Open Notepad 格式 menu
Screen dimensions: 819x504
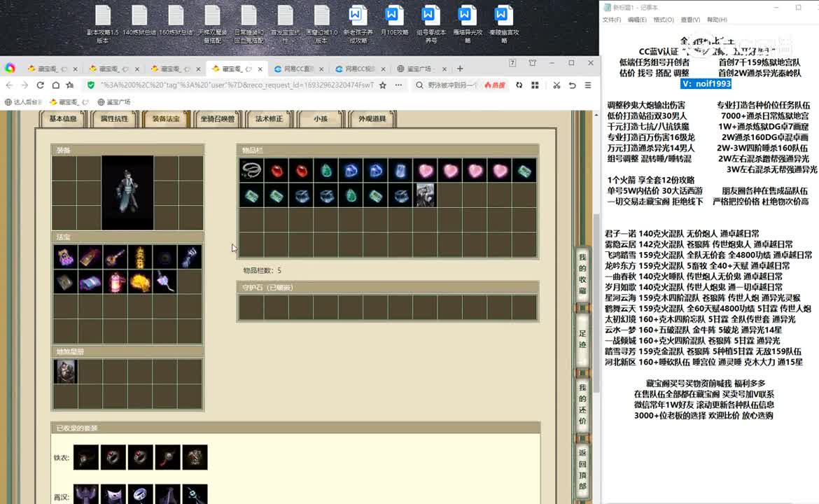664,20
